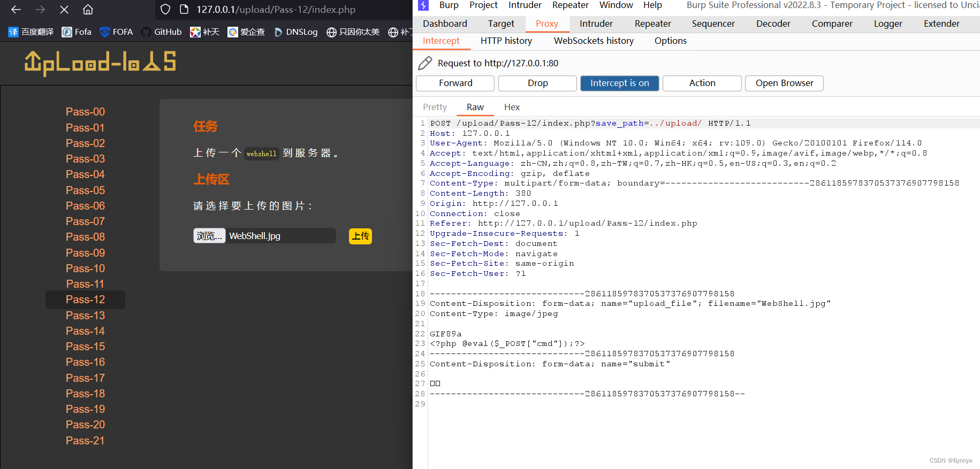
Task: Click the Burp Suite logo icon
Action: (x=423, y=5)
